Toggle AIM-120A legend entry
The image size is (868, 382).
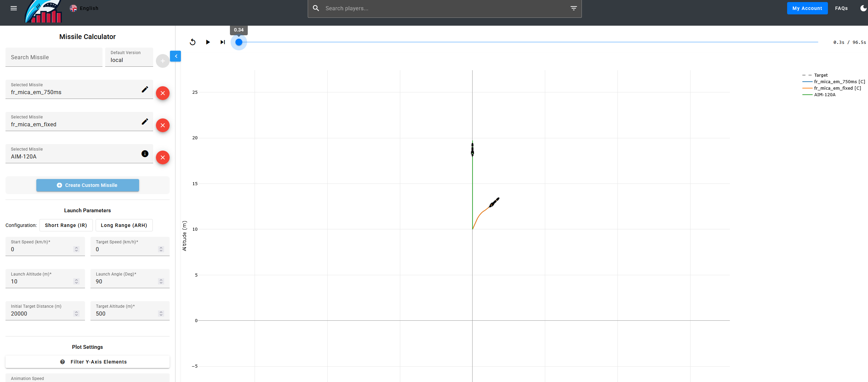(819, 94)
